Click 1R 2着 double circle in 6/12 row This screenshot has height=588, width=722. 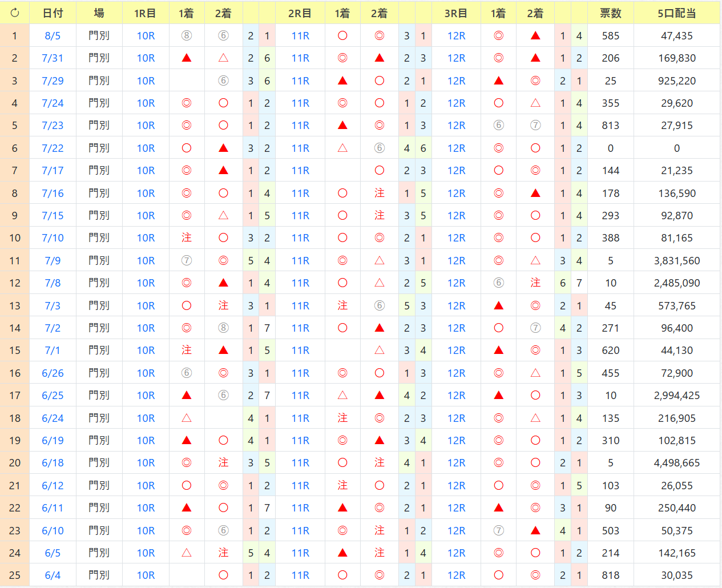[x=224, y=486]
